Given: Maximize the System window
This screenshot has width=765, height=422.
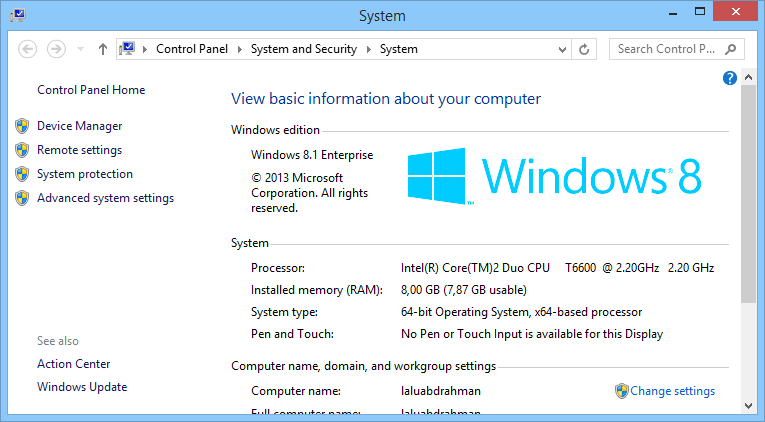Looking at the screenshot, I should 700,12.
